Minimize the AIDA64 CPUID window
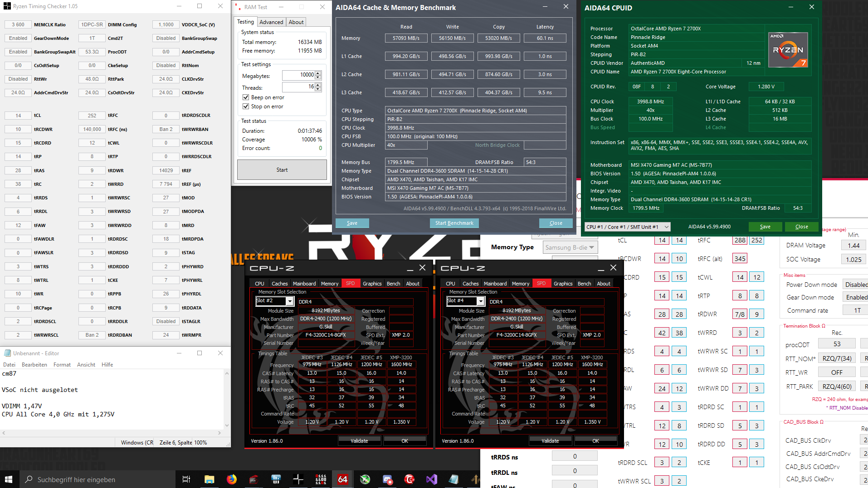This screenshot has height=488, width=868. point(791,7)
